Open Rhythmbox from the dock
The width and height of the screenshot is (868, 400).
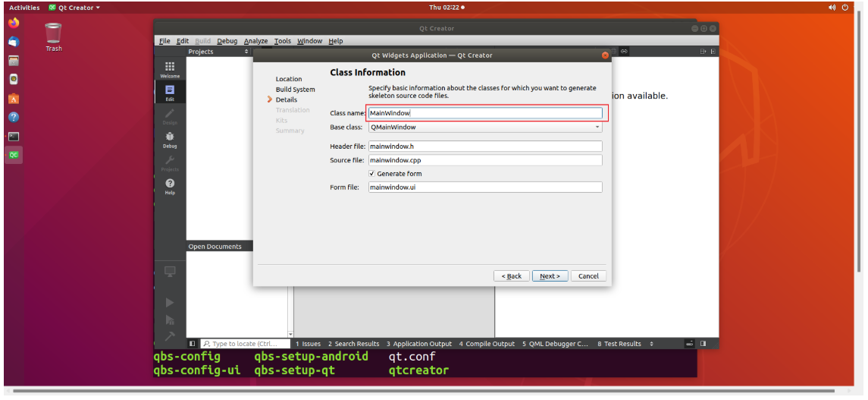pyautogui.click(x=14, y=79)
